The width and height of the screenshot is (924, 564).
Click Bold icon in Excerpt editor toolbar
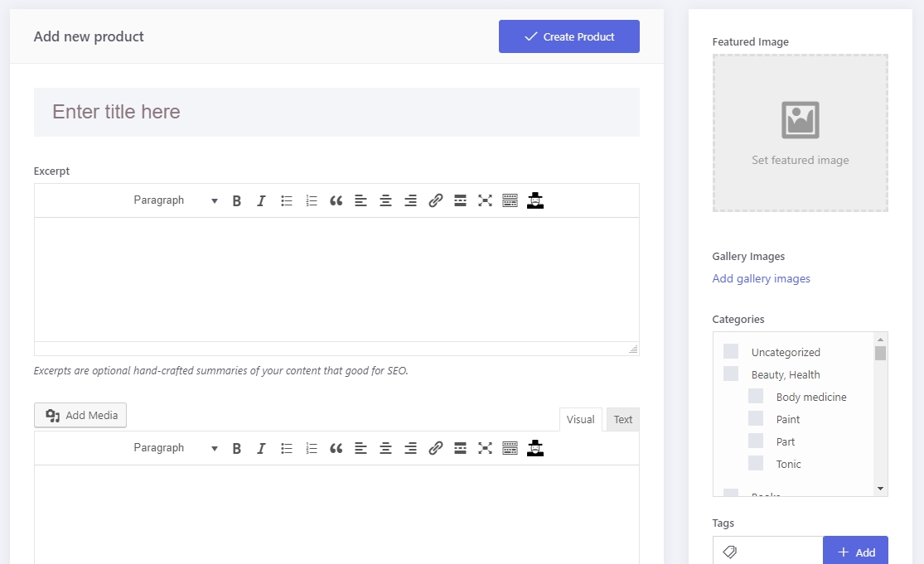point(237,200)
